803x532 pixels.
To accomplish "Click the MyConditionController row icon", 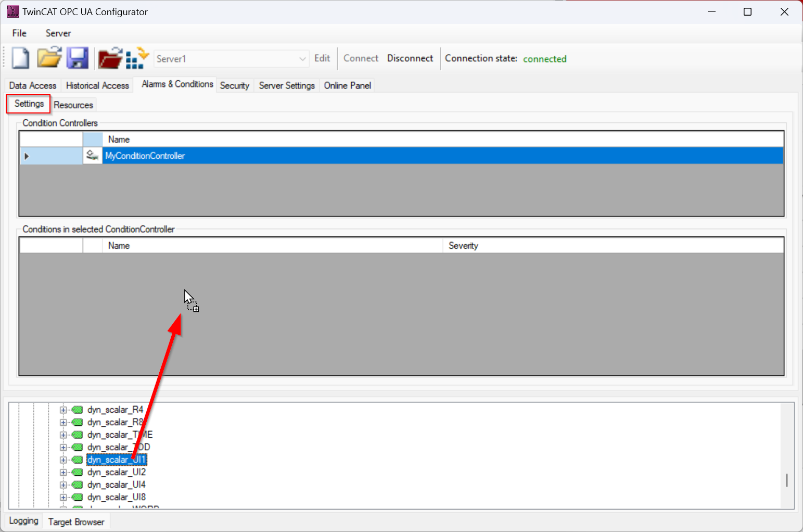I will (x=93, y=156).
